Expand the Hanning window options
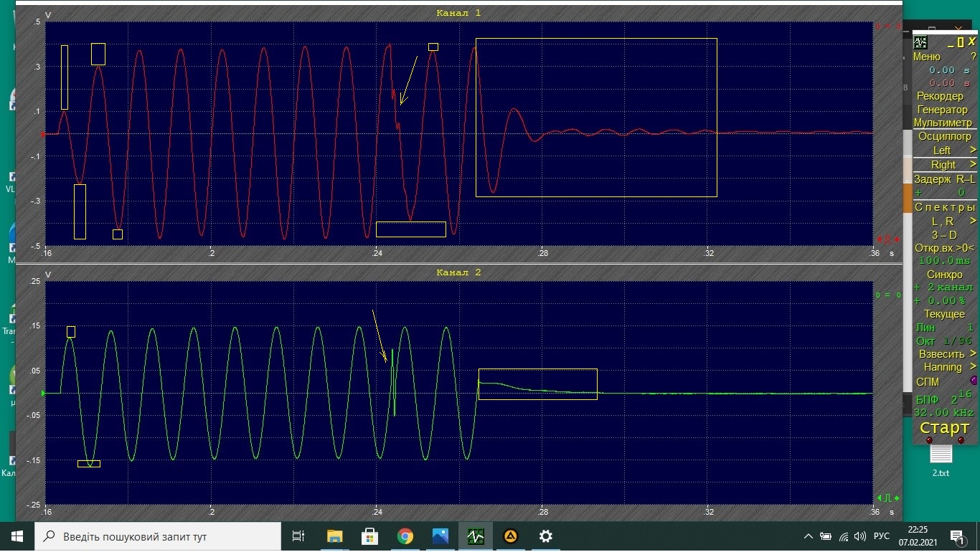This screenshot has height=552, width=980. coord(973,367)
